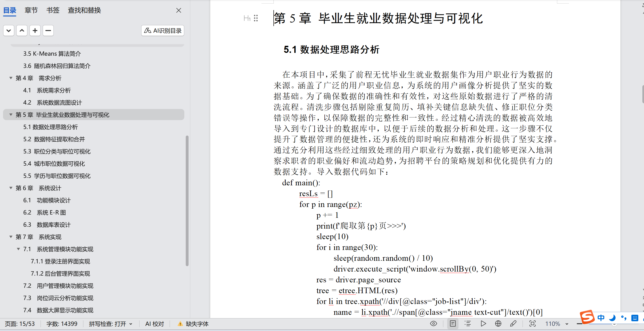Click the outline panel vertical scrollbar
This screenshot has height=331, width=644.
click(187, 201)
